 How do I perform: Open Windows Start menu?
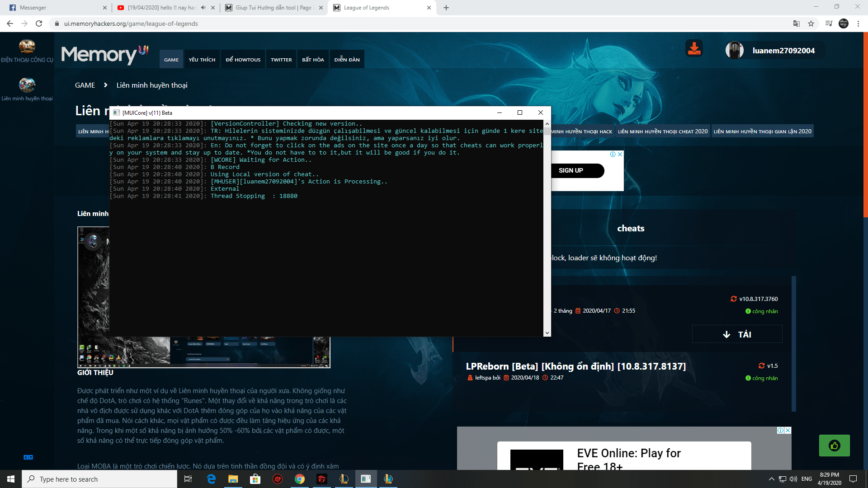pyautogui.click(x=11, y=479)
